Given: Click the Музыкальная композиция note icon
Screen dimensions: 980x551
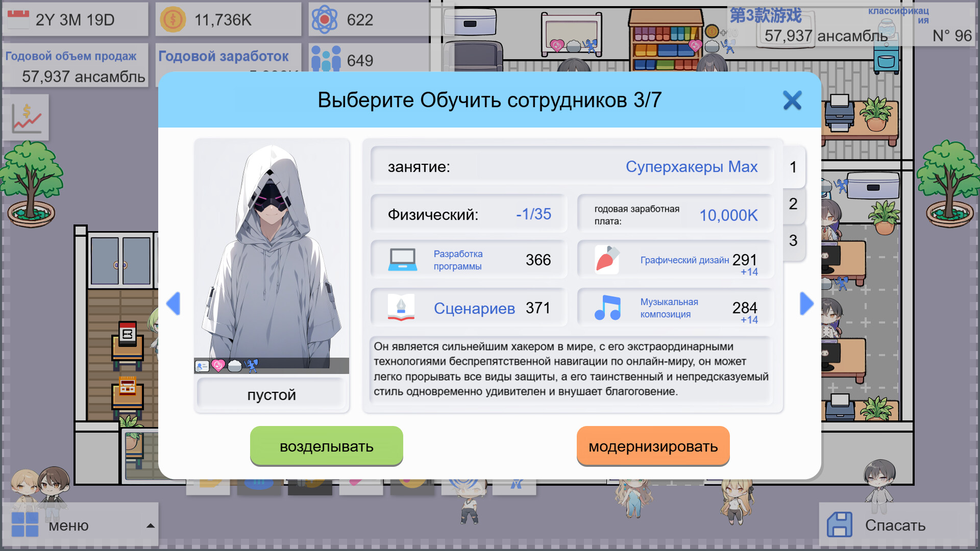Looking at the screenshot, I should (607, 307).
